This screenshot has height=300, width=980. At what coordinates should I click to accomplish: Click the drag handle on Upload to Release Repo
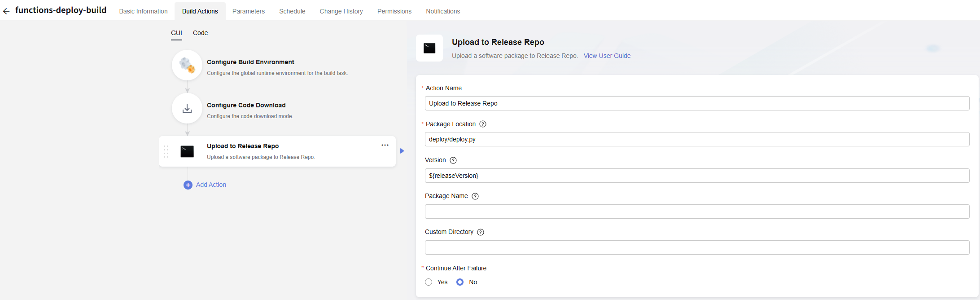tap(166, 151)
